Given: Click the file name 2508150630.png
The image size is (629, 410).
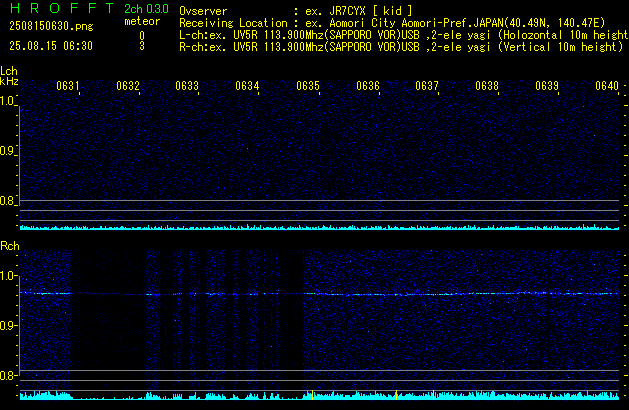Looking at the screenshot, I should click(x=51, y=26).
